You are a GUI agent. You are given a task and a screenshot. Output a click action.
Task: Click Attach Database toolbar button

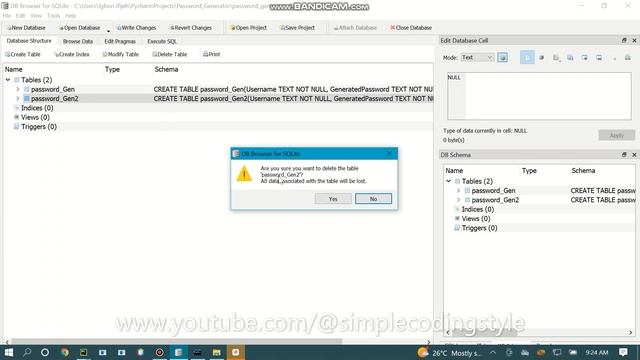(x=355, y=28)
